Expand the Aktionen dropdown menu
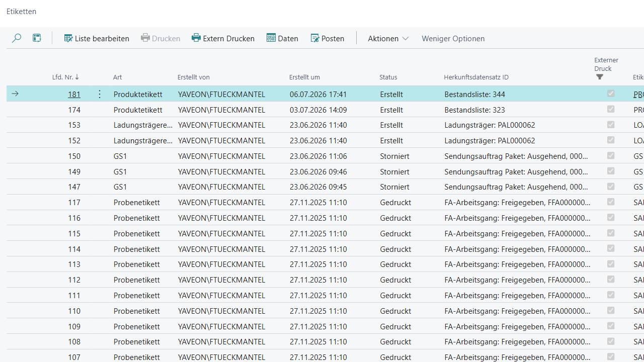Image resolution: width=644 pixels, height=362 pixels. pyautogui.click(x=388, y=38)
